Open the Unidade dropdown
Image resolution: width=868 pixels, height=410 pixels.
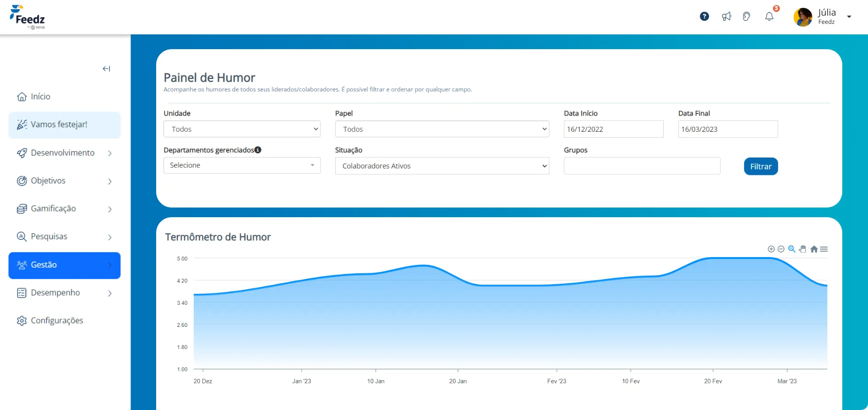coord(242,129)
